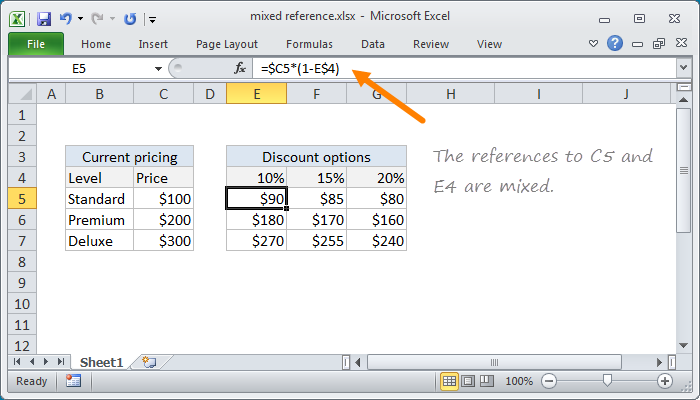The image size is (700, 400).
Task: Click the macro recording icon in status bar
Action: tap(73, 381)
